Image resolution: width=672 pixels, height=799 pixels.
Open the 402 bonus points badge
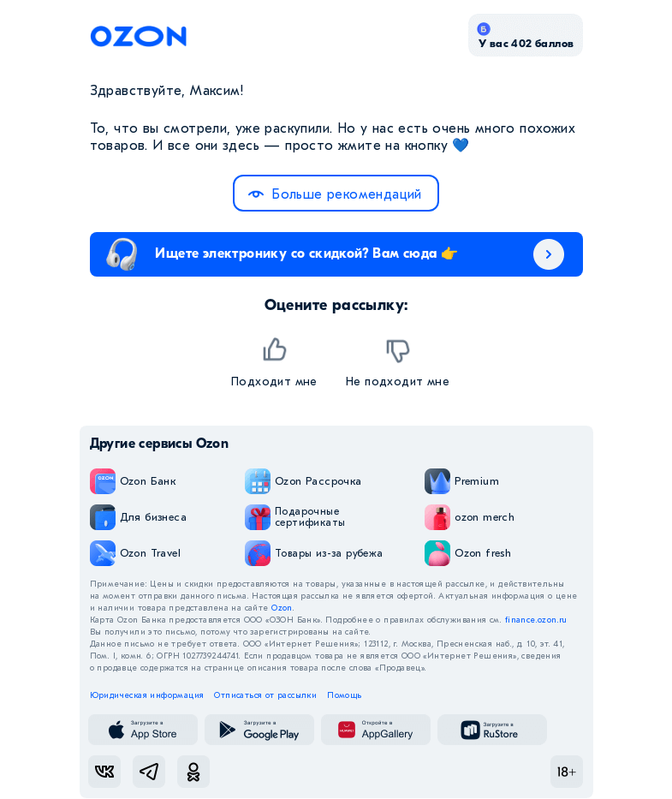pyautogui.click(x=526, y=35)
